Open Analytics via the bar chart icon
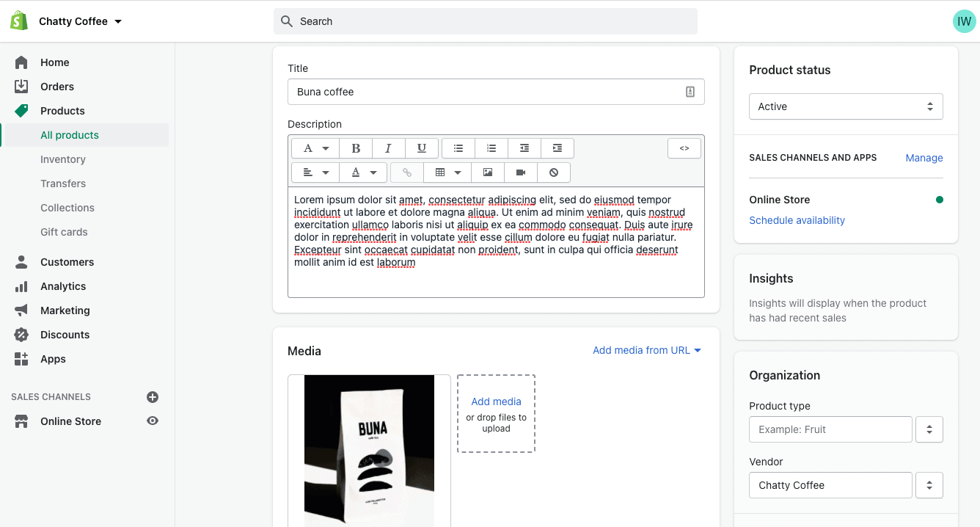980x527 pixels. click(21, 286)
